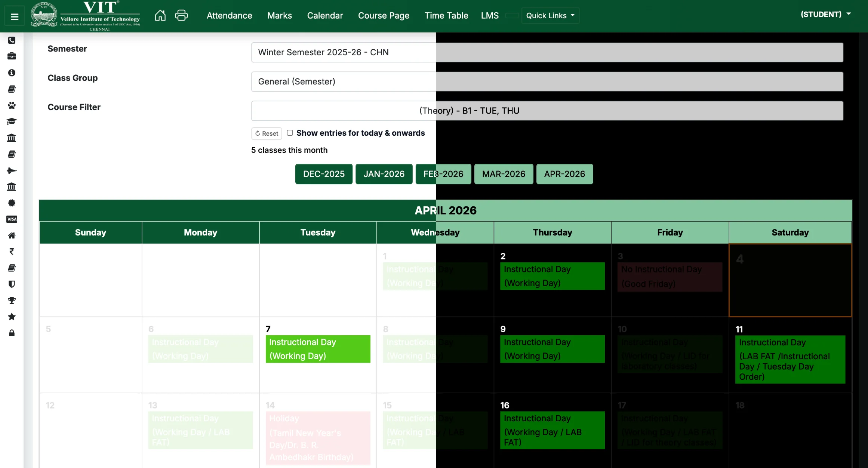Image resolution: width=868 pixels, height=468 pixels.
Task: Open the briefcase placements icon in the sidebar
Action: (x=12, y=56)
